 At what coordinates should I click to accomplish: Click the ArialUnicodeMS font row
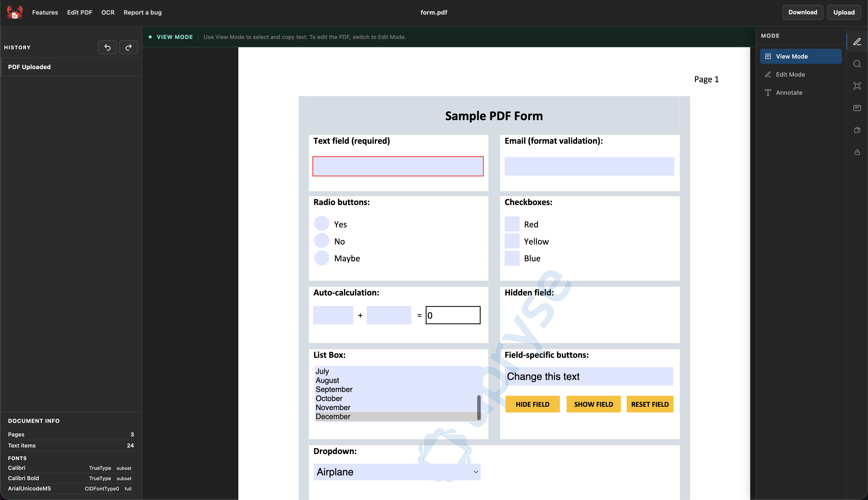(x=71, y=489)
